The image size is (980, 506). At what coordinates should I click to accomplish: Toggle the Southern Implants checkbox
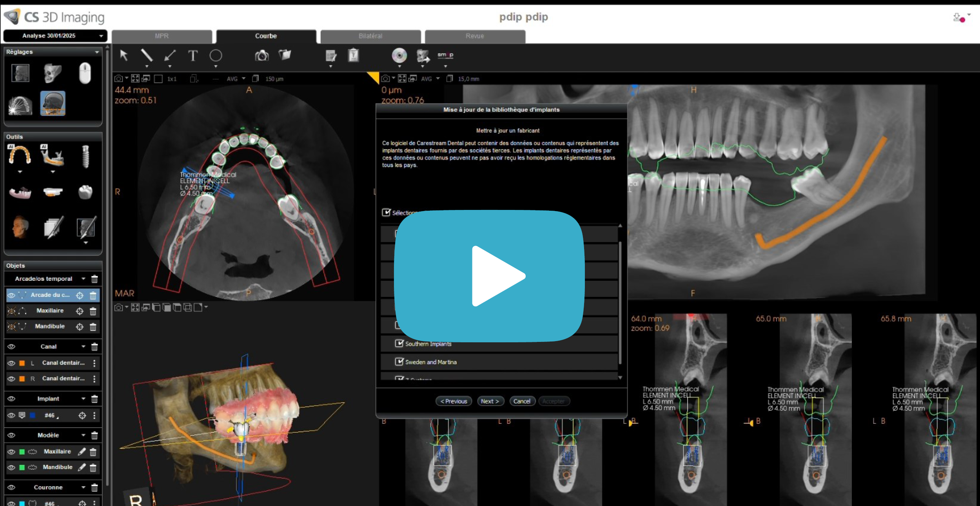[x=399, y=343]
